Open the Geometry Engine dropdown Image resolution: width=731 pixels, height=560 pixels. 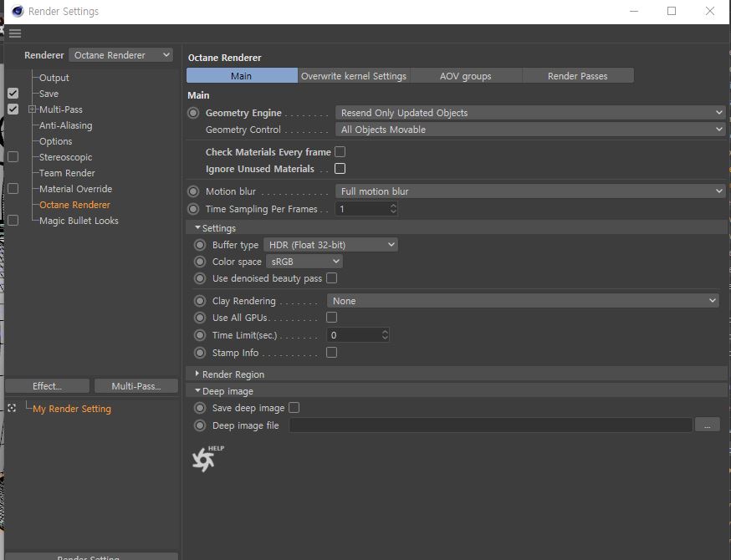(x=530, y=113)
